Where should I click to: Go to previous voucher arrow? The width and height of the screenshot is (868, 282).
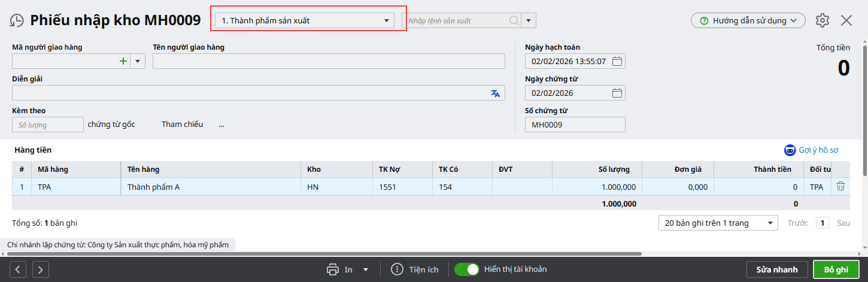[x=17, y=269]
